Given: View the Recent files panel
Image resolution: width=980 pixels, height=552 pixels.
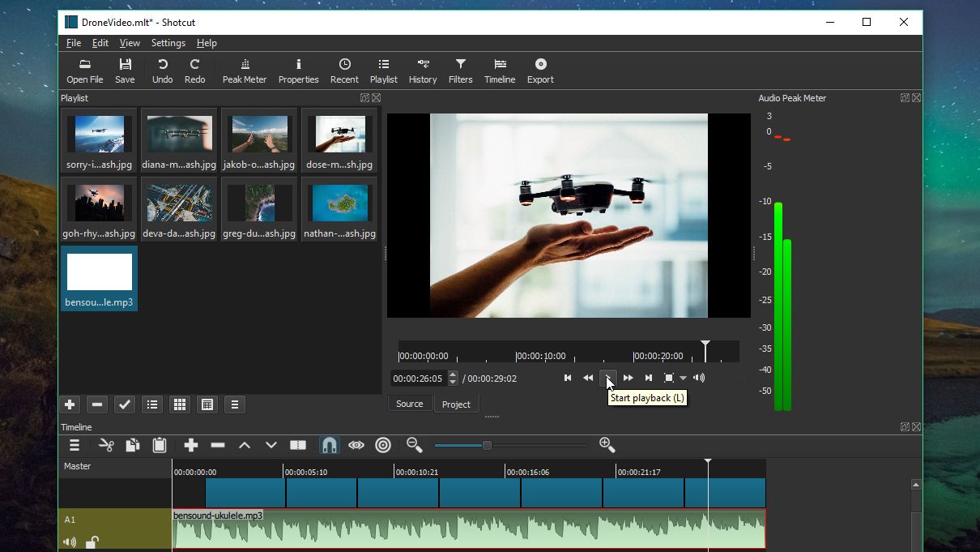Looking at the screenshot, I should tap(344, 70).
